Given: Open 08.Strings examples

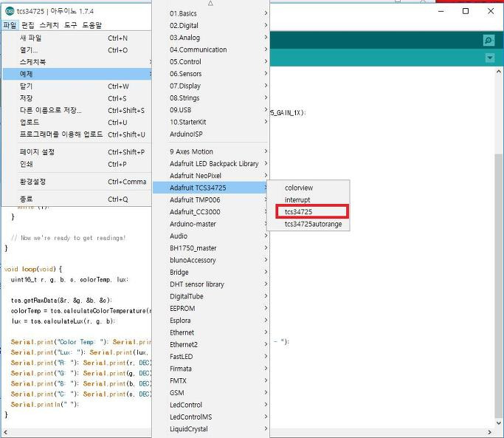Looking at the screenshot, I should [x=211, y=97].
